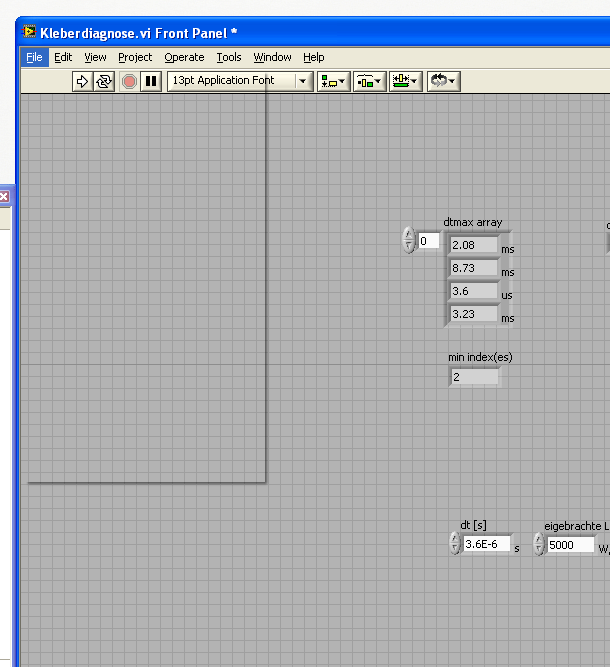Open the Distribute Objects dropdown
The height and width of the screenshot is (667, 610).
pos(370,81)
